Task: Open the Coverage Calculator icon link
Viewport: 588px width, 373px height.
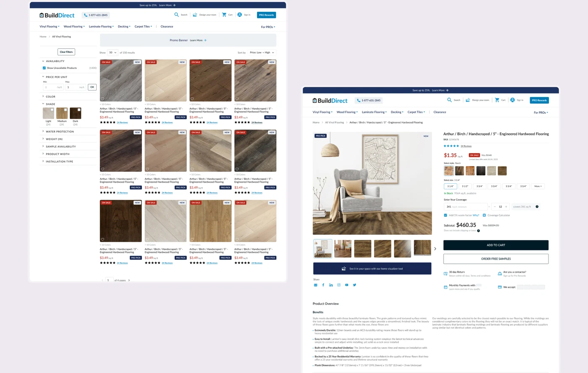Action: (x=484, y=215)
